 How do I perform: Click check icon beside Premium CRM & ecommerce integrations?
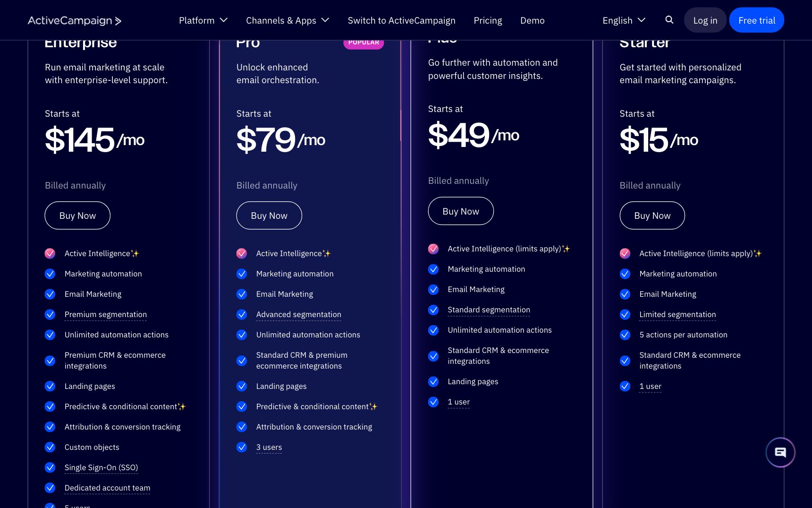pyautogui.click(x=50, y=361)
